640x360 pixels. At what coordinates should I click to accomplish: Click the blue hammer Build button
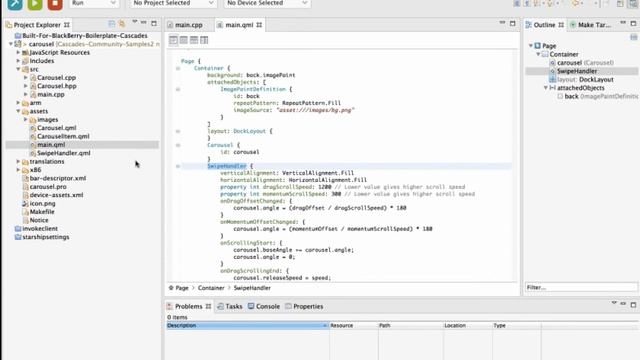click(15, 4)
